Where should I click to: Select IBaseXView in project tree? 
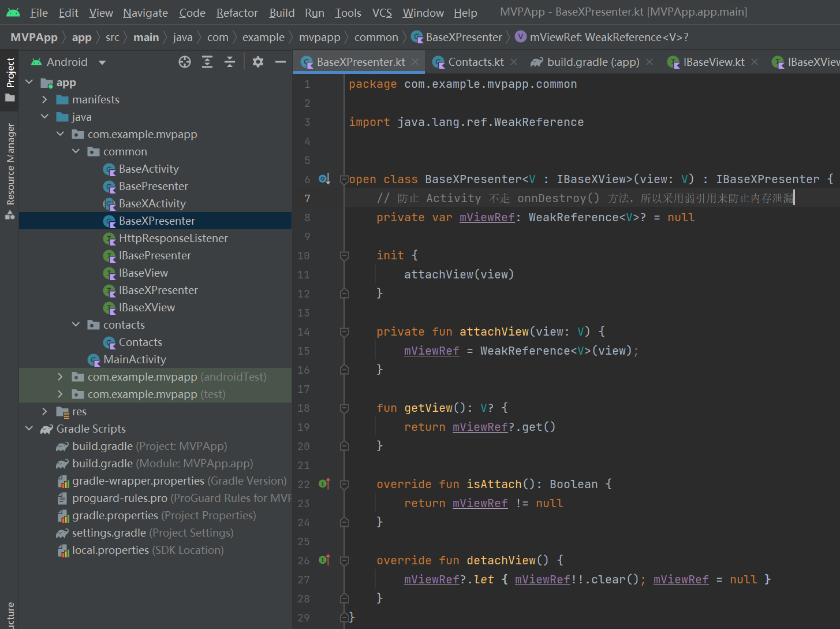click(x=147, y=308)
